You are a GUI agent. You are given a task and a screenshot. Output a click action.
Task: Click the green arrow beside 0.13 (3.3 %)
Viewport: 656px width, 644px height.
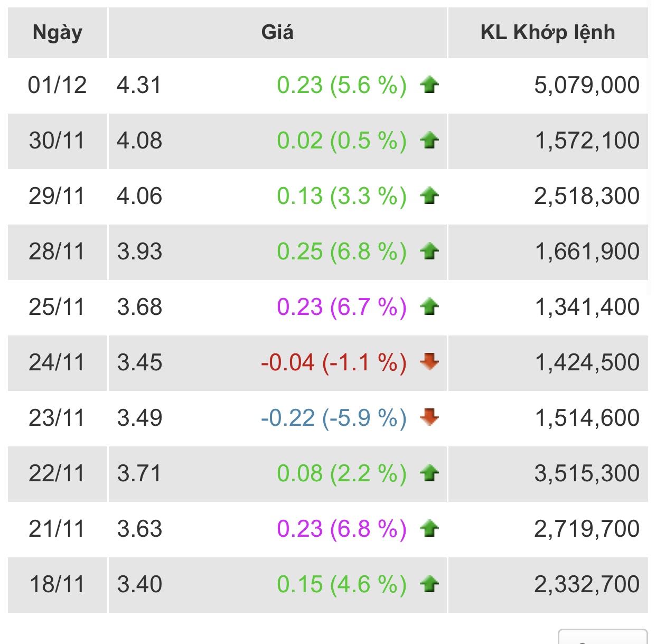tap(429, 196)
